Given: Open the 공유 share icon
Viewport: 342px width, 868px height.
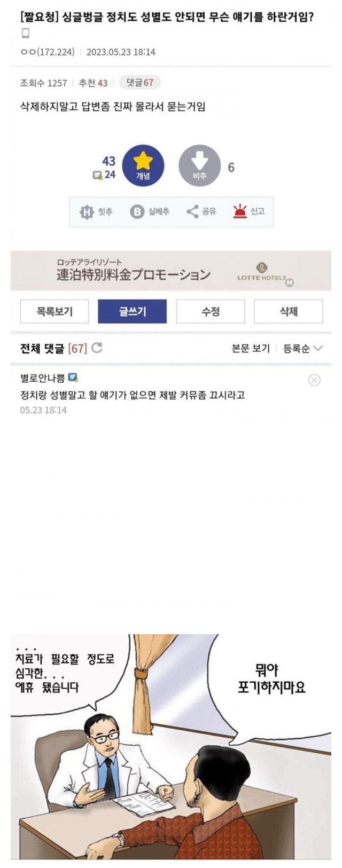Looking at the screenshot, I should (192, 211).
